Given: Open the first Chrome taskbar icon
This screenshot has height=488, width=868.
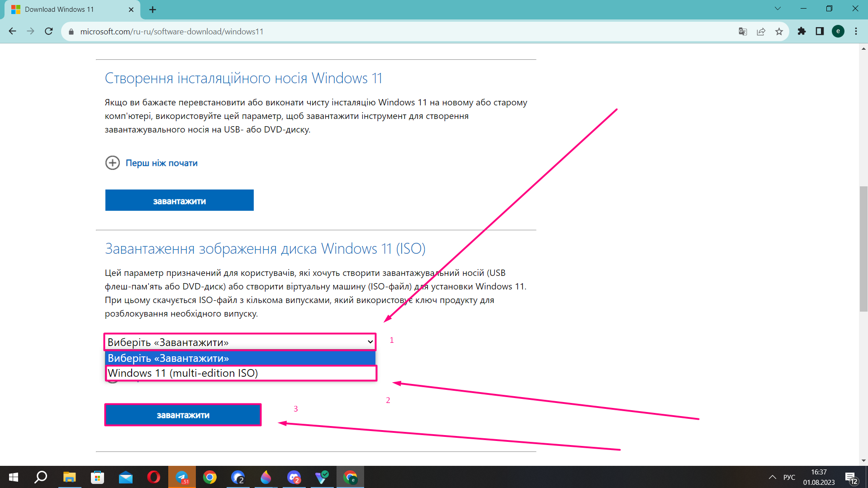Looking at the screenshot, I should point(210,477).
